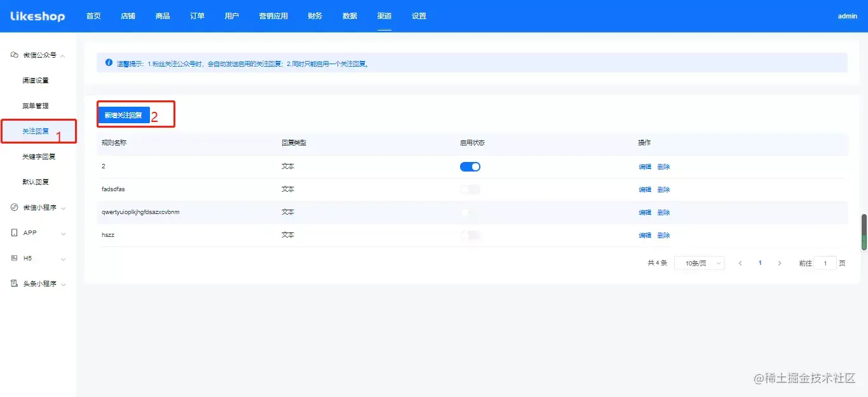
Task: Open the 用户 top menu
Action: click(232, 16)
